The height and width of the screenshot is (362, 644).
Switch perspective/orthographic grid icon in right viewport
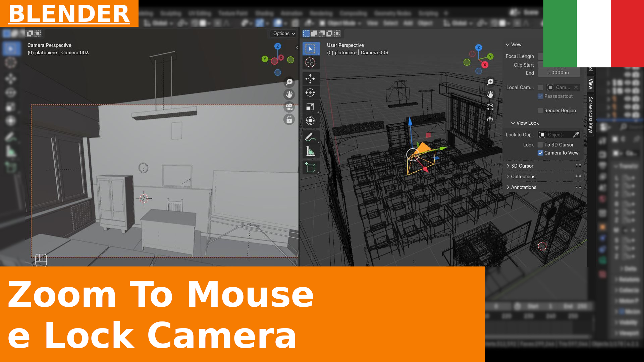click(490, 119)
